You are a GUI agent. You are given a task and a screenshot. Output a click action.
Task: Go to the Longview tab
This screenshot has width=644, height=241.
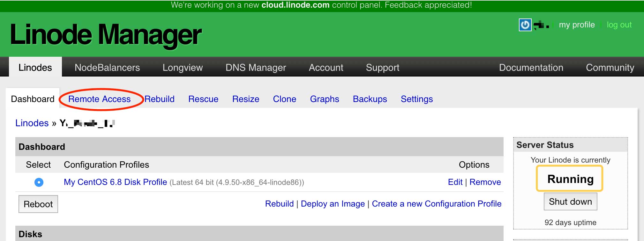point(183,68)
